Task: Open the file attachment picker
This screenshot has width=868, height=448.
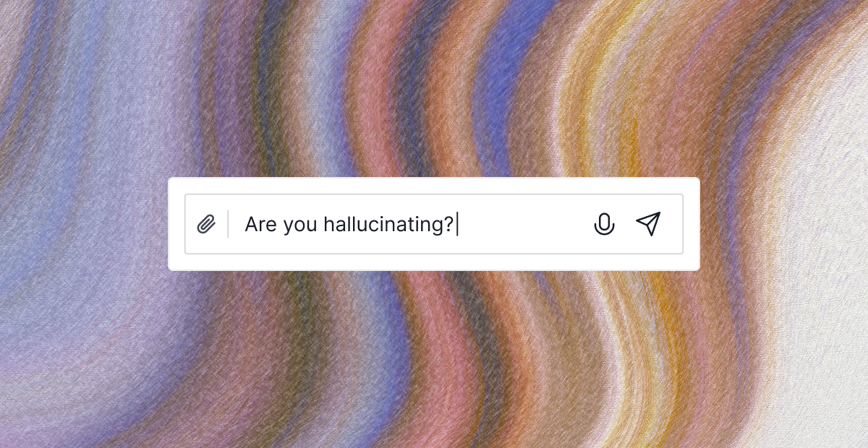Action: point(206,224)
